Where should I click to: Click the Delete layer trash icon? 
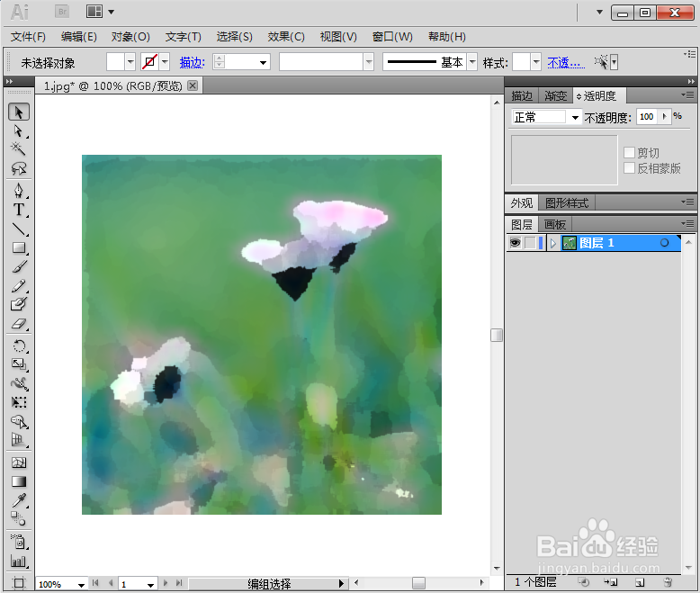[668, 582]
